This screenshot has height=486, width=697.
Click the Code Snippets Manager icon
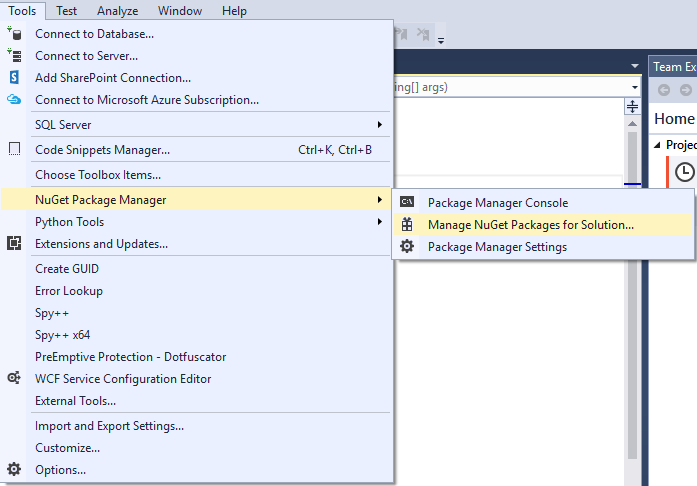(14, 149)
